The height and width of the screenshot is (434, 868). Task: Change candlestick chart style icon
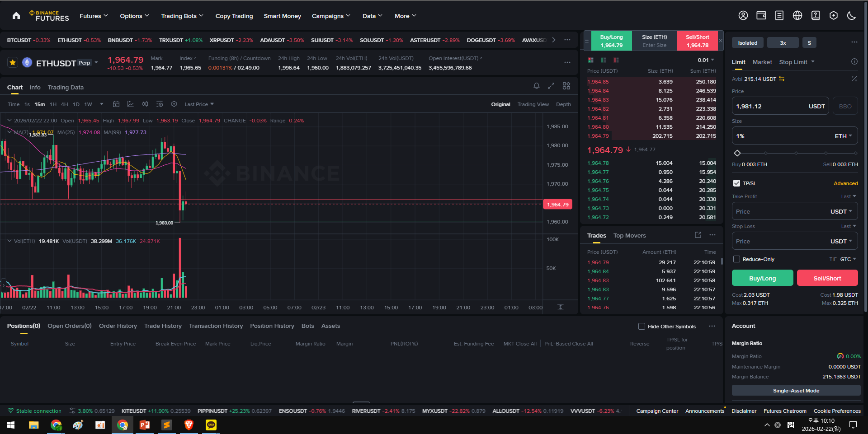pyautogui.click(x=145, y=104)
